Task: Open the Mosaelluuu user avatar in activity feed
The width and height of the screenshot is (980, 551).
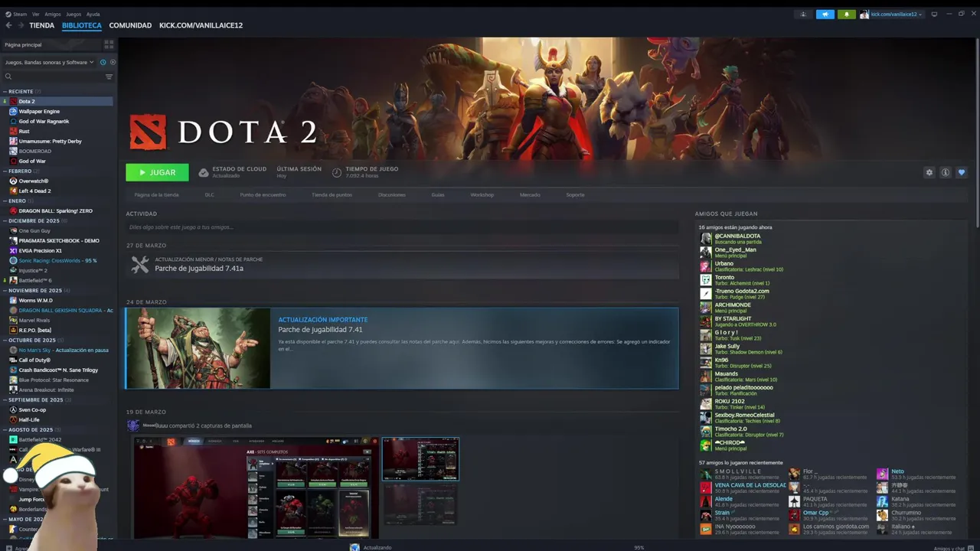Action: click(x=133, y=425)
